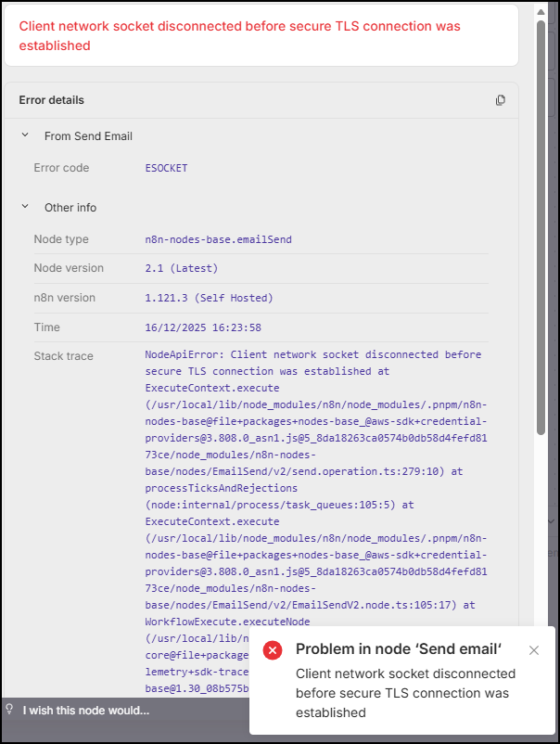Click the Node type label
The image size is (560, 744).
61,239
